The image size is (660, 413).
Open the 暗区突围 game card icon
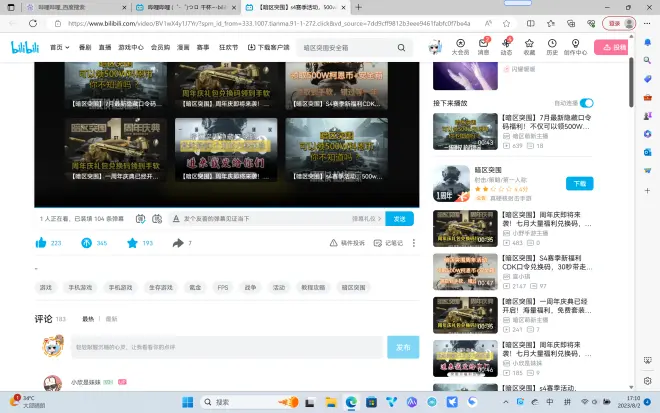[451, 184]
